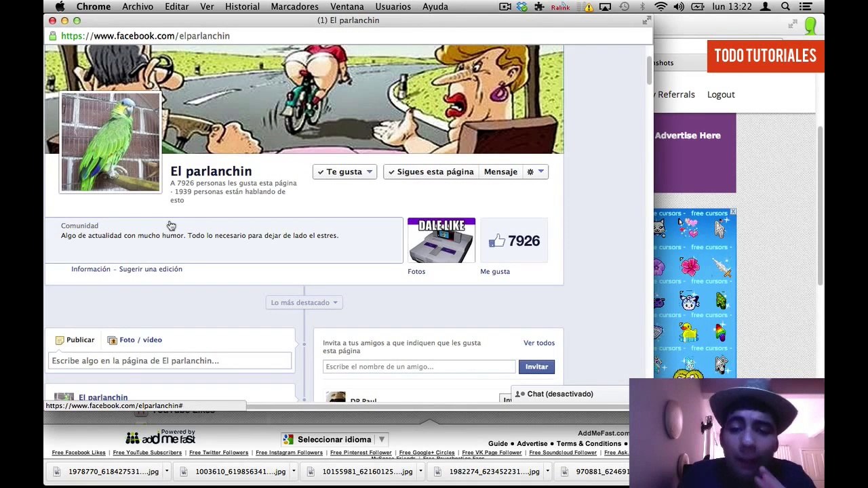
Task: Open the Apple menu
Action: tap(60, 7)
